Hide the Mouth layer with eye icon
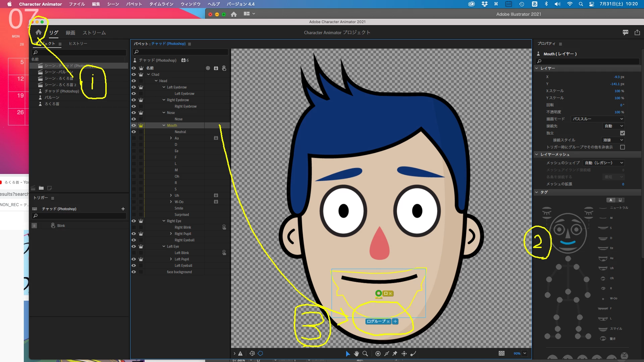 pos(133,125)
